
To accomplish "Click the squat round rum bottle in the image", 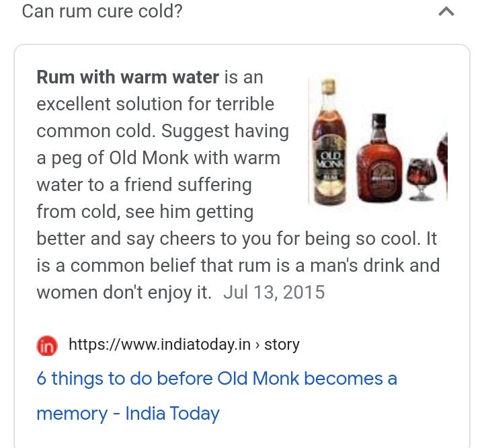I will pyautogui.click(x=379, y=158).
